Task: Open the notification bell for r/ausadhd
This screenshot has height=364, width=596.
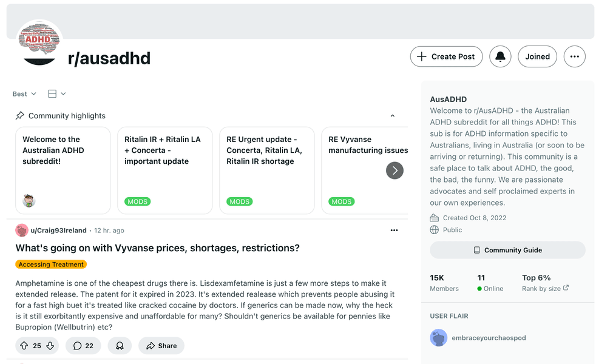Action: pyautogui.click(x=500, y=56)
